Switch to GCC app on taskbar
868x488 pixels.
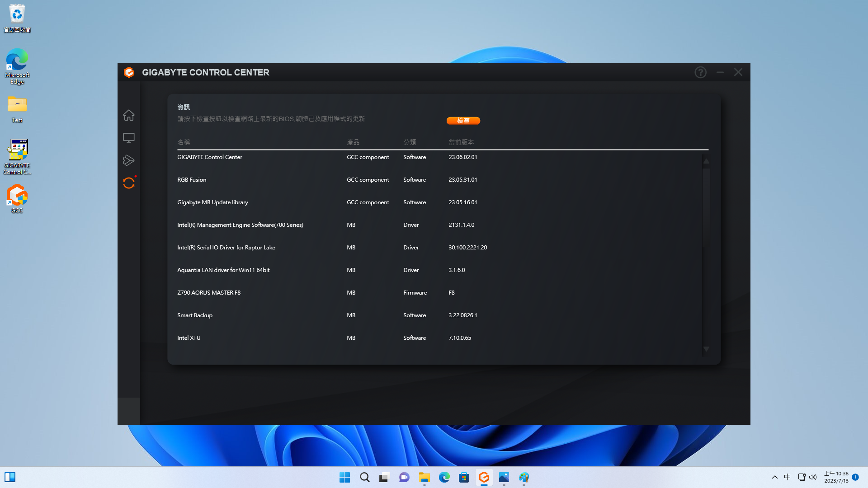484,477
